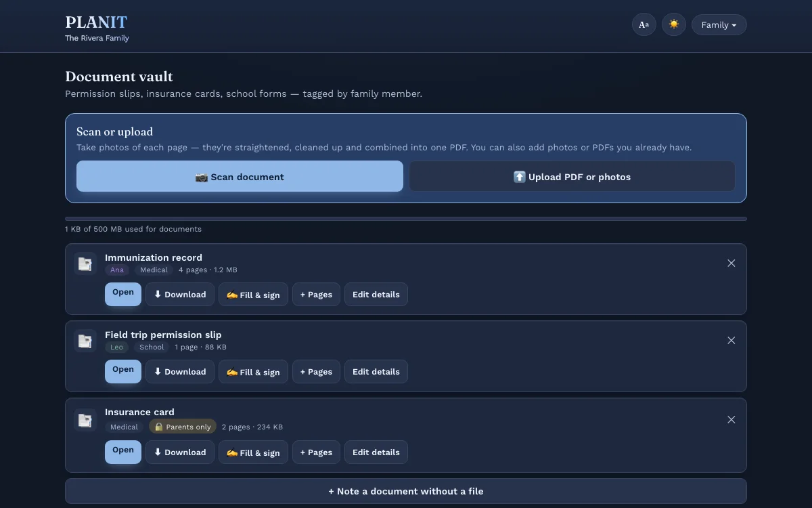This screenshot has height=508, width=812.
Task: Fill & sign the Field trip permission slip
Action: click(253, 371)
